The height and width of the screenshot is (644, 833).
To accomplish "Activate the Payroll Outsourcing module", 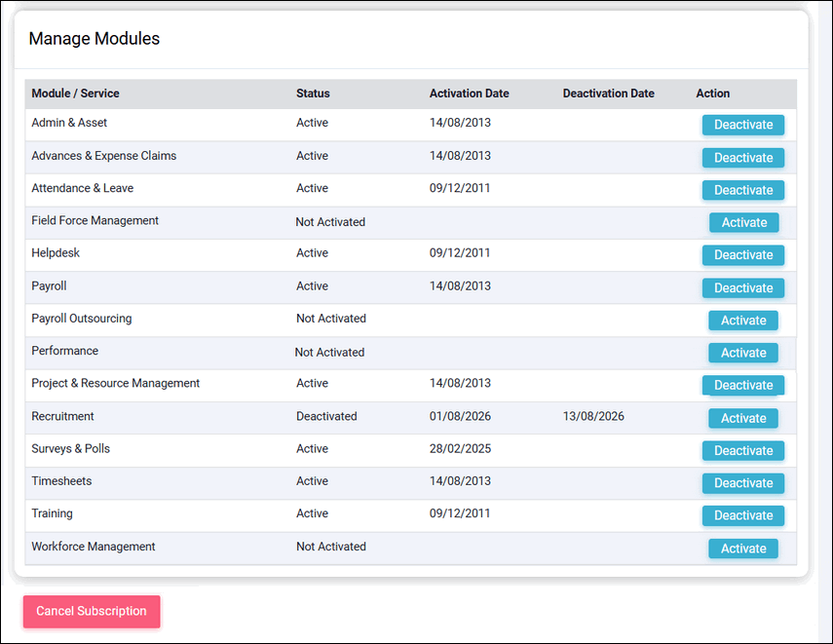I will [x=743, y=321].
